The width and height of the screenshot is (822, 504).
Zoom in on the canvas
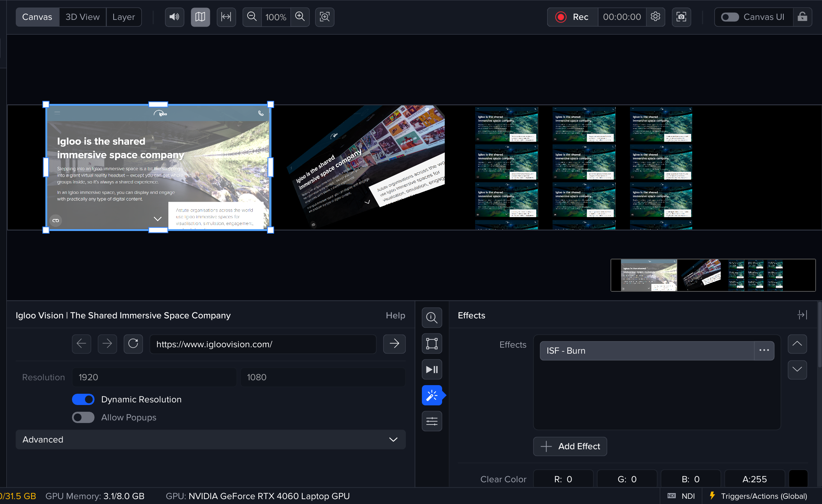[x=300, y=17]
